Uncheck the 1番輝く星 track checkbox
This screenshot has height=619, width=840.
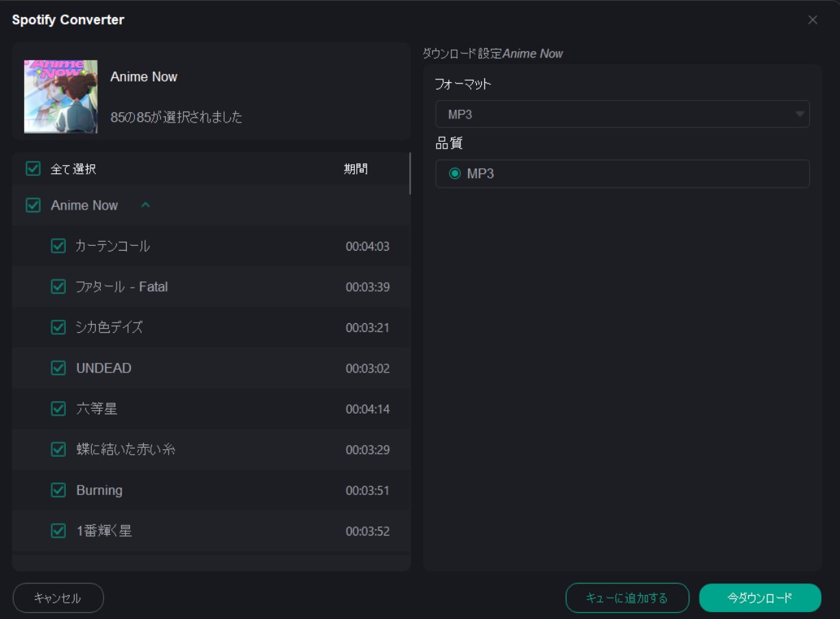click(58, 531)
